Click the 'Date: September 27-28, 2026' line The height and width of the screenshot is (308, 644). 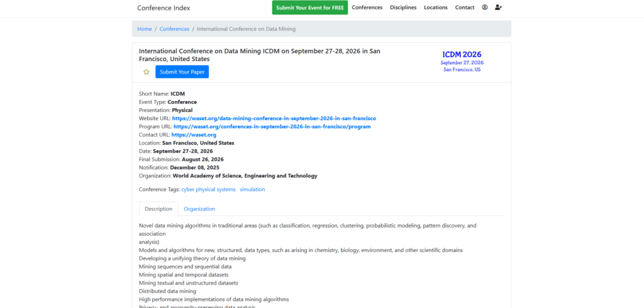tap(176, 151)
